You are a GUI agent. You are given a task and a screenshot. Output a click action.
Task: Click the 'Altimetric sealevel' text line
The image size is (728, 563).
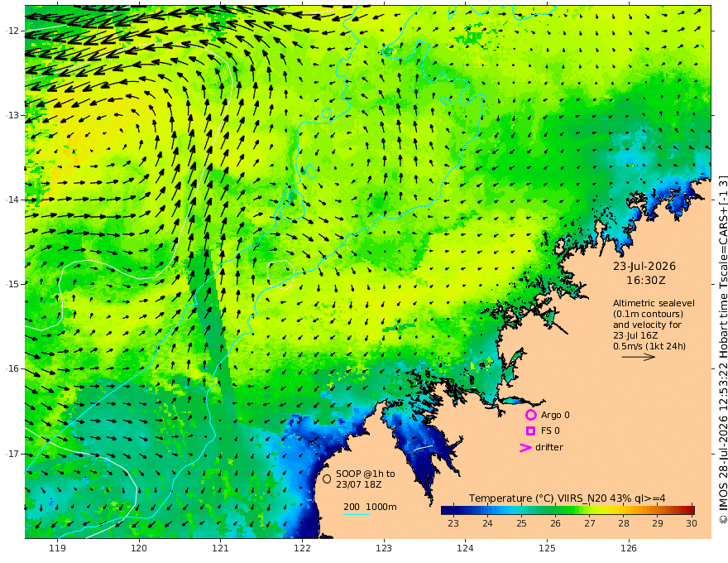click(x=654, y=303)
